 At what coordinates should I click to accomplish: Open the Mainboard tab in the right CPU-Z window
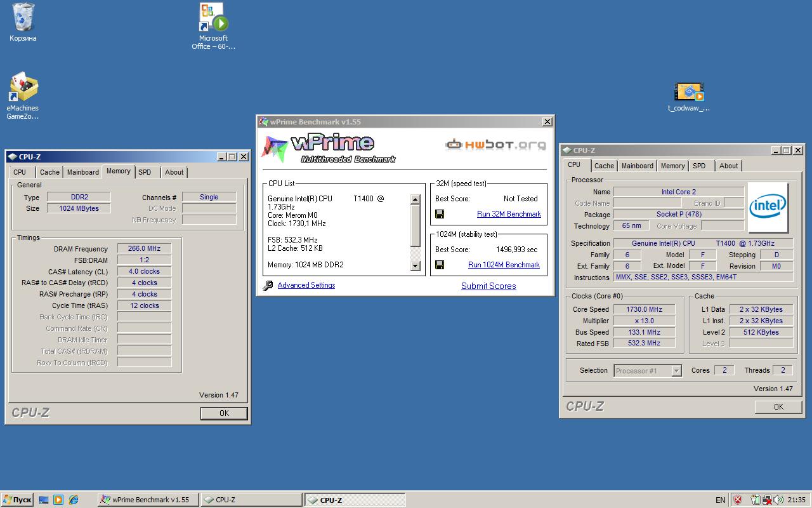coord(638,166)
